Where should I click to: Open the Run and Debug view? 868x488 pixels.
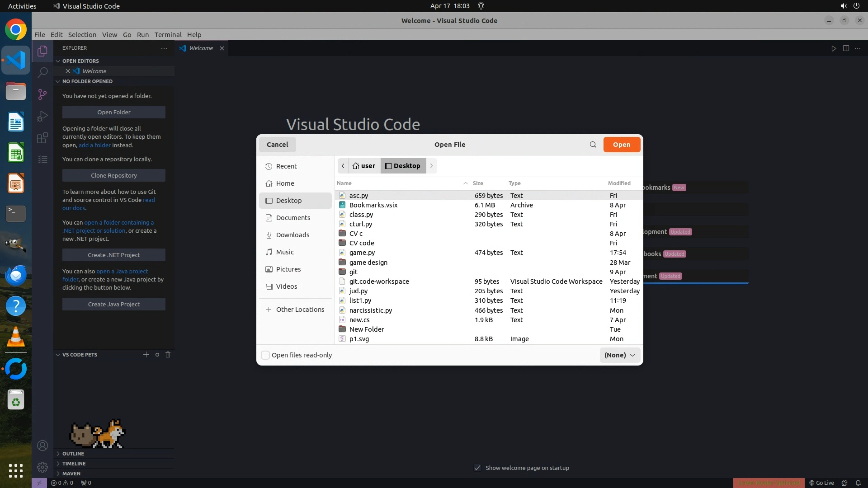(42, 116)
